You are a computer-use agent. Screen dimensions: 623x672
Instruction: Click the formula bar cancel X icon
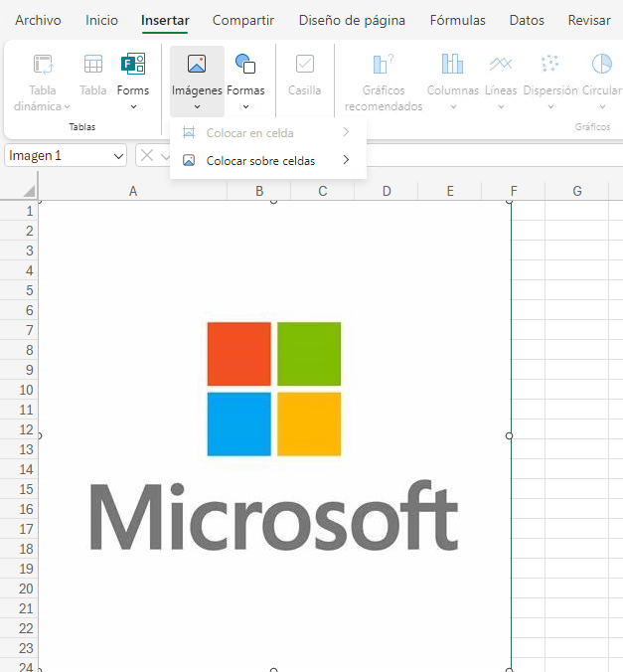pos(147,155)
